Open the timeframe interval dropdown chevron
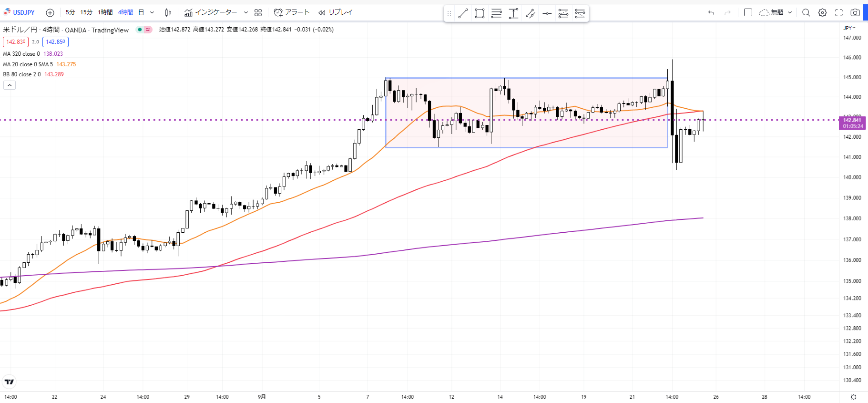868x403 pixels. point(152,13)
